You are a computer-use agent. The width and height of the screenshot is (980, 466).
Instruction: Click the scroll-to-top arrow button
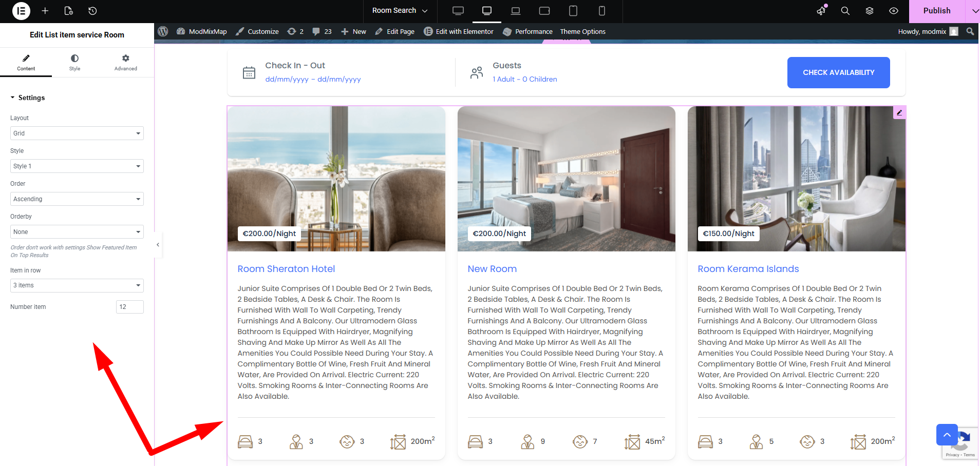[x=947, y=435]
